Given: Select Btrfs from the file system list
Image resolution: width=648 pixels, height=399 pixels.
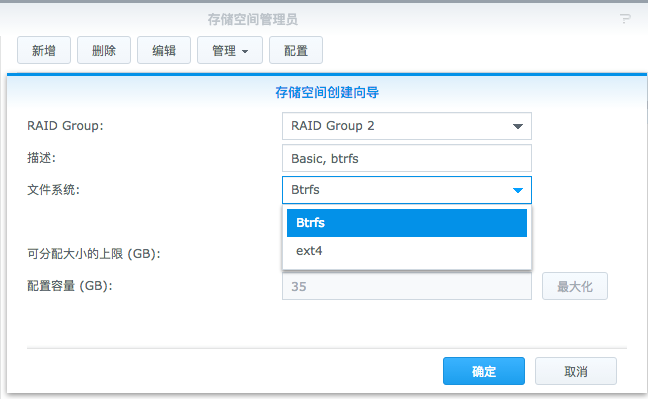Looking at the screenshot, I should (x=407, y=223).
